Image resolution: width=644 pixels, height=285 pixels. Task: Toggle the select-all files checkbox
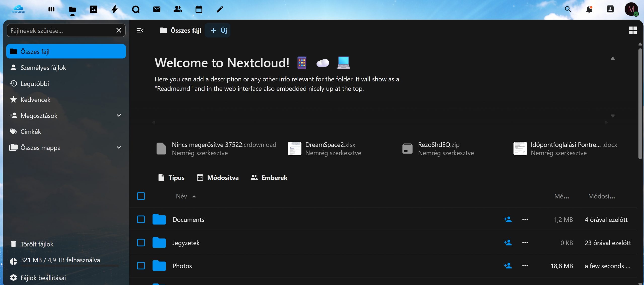coord(141,196)
